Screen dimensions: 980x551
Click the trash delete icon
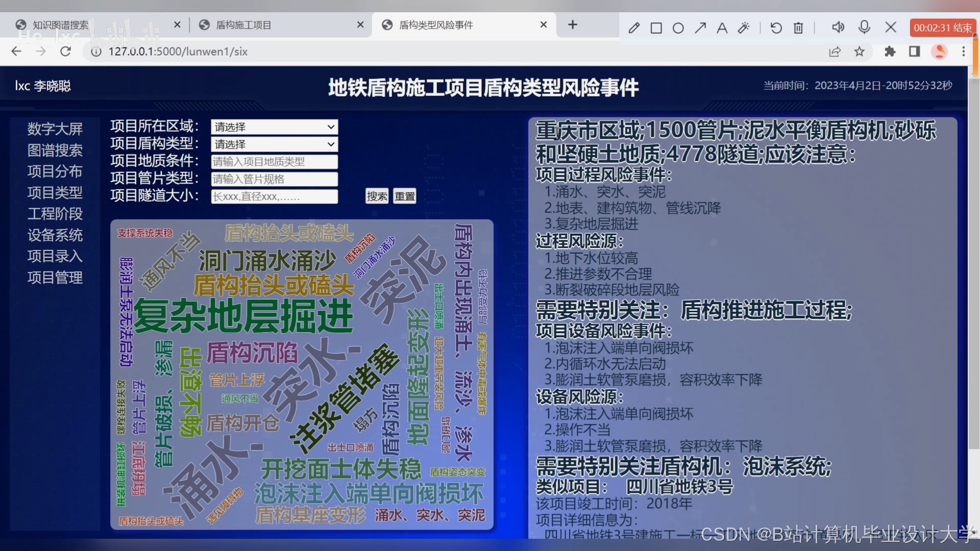(798, 28)
